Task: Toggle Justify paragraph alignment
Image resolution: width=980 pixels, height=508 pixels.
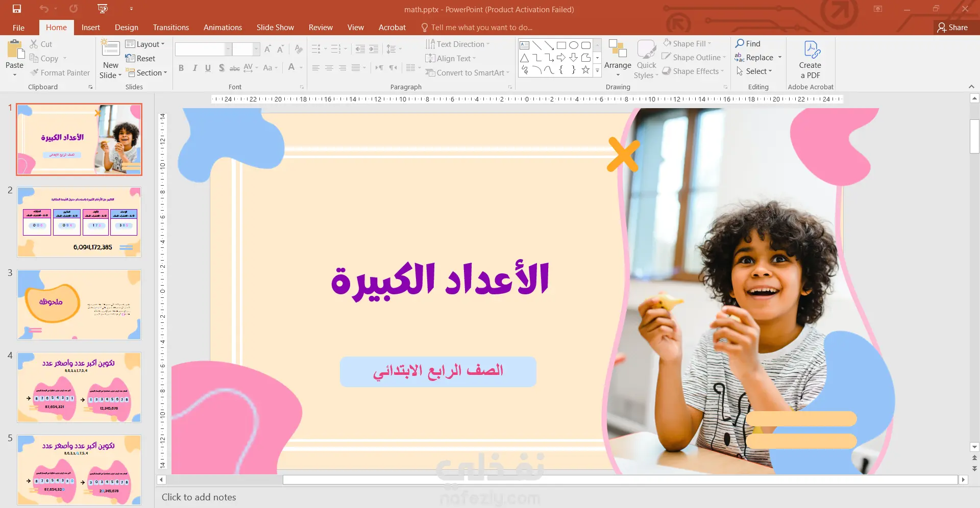Action: tap(356, 68)
